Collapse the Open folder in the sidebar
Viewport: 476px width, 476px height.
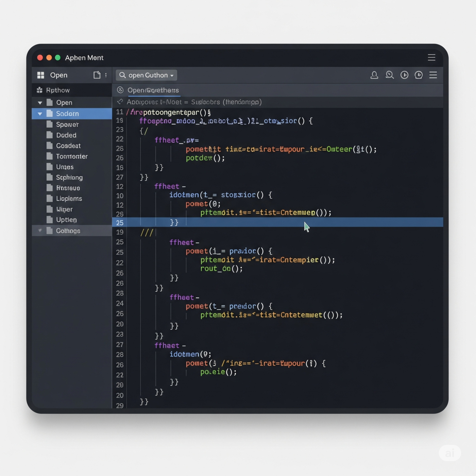click(x=40, y=102)
